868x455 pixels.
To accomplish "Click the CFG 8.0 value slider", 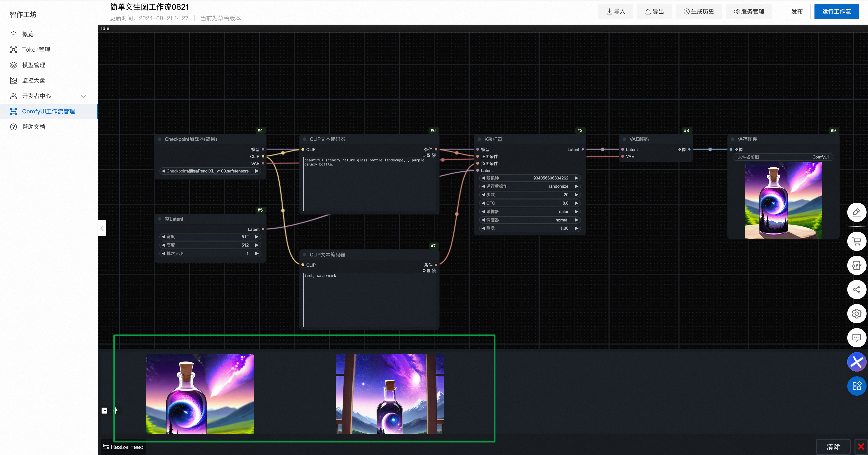I will (x=530, y=203).
